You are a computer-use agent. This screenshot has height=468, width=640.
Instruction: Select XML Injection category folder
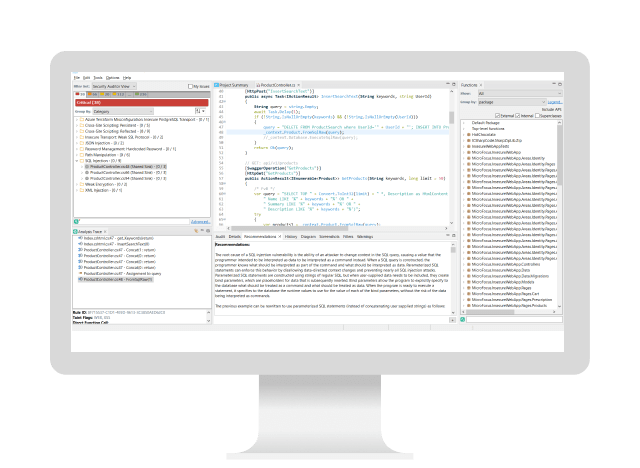(x=101, y=190)
